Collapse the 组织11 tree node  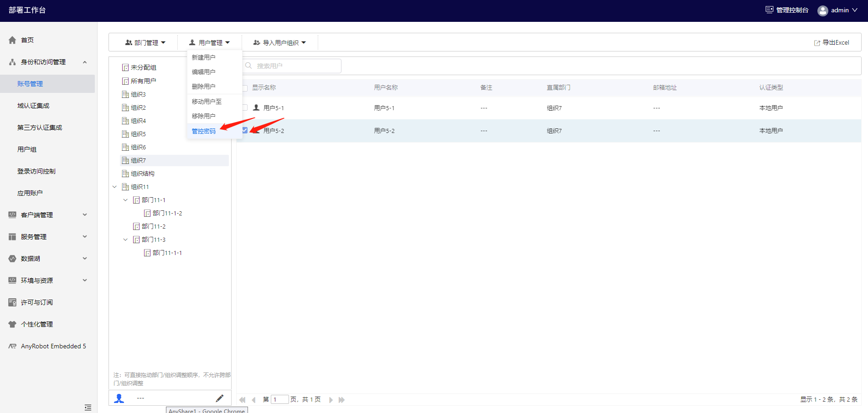(114, 187)
